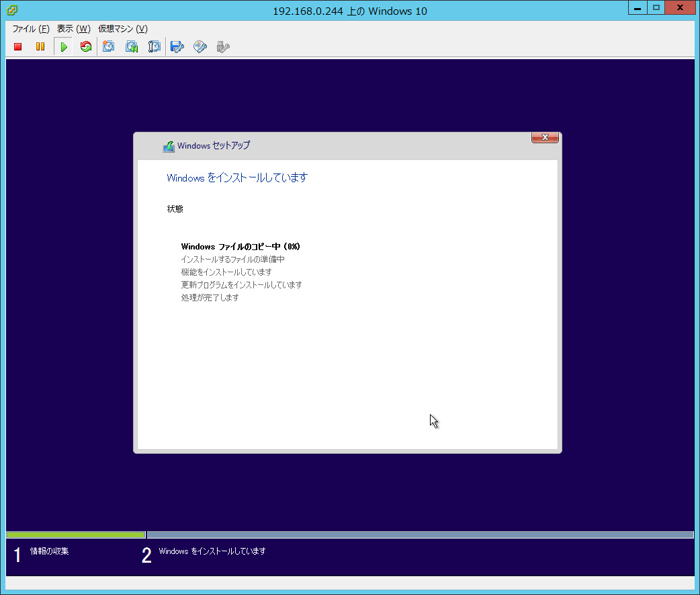
Task: Click the grey install phase progress bar
Action: coord(420,534)
